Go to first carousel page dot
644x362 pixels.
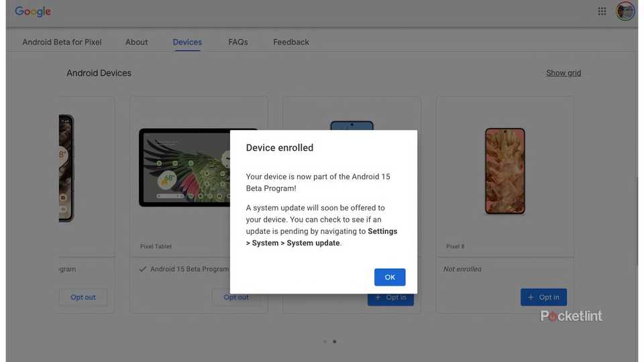click(325, 341)
